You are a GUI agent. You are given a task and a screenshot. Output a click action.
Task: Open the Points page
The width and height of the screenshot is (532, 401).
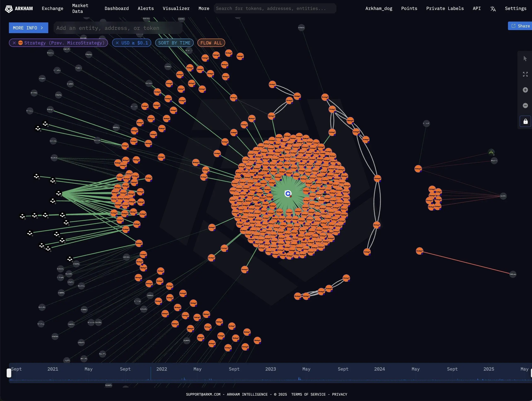(409, 9)
